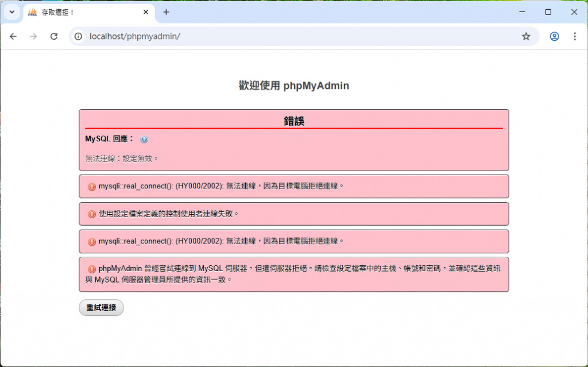Click the first mysqli::real_connect error warning icon

tap(91, 187)
